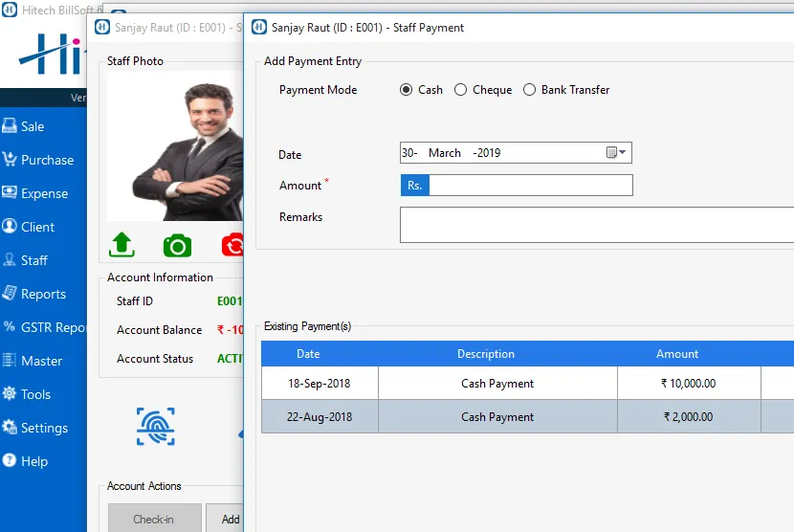Select the 18-Sep-2018 cash payment row
The image size is (794, 532).
click(497, 384)
